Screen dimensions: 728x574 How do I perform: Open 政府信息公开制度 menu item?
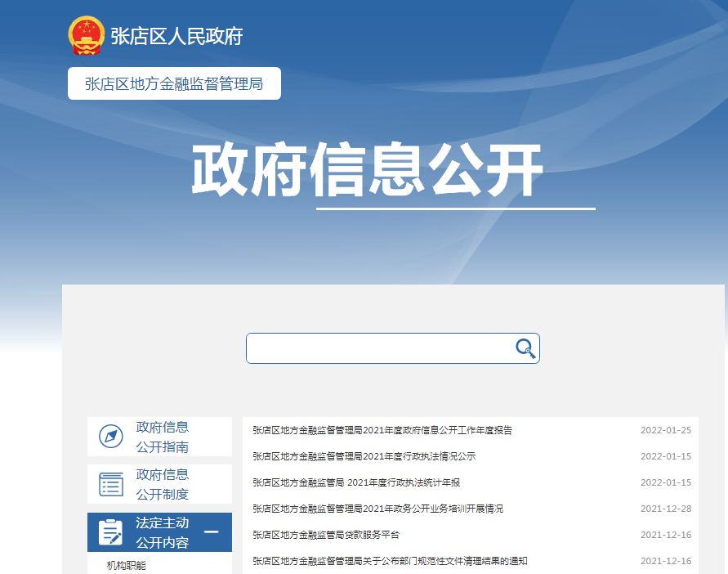163,484
